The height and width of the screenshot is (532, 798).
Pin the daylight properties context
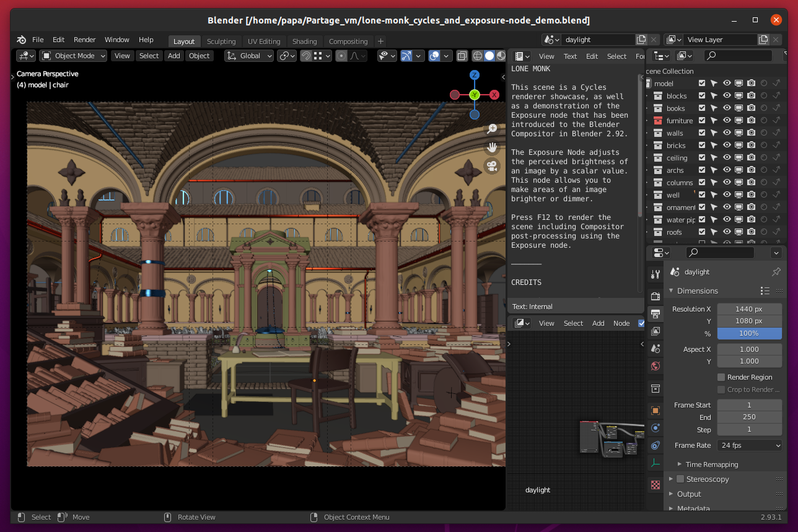click(776, 272)
